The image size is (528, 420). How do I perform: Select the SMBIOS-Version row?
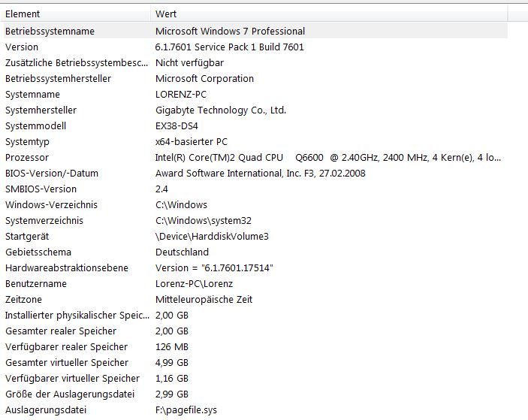click(41, 189)
